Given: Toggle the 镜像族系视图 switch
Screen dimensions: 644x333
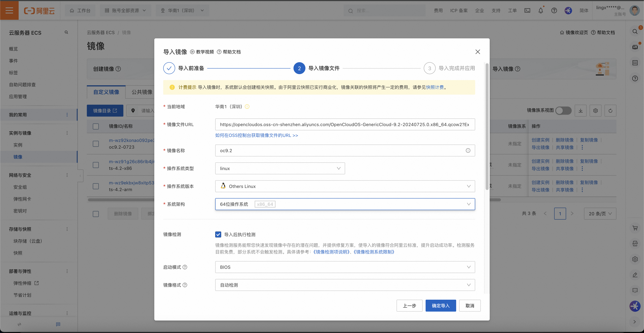Looking at the screenshot, I should click(x=563, y=110).
